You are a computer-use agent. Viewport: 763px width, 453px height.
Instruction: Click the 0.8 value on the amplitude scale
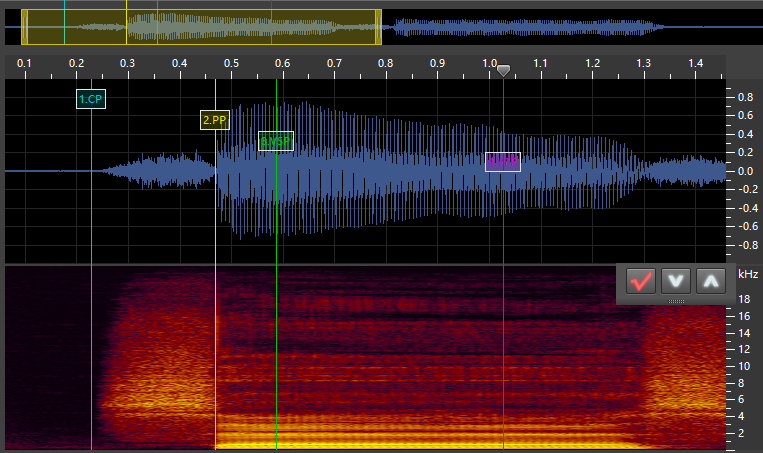744,98
